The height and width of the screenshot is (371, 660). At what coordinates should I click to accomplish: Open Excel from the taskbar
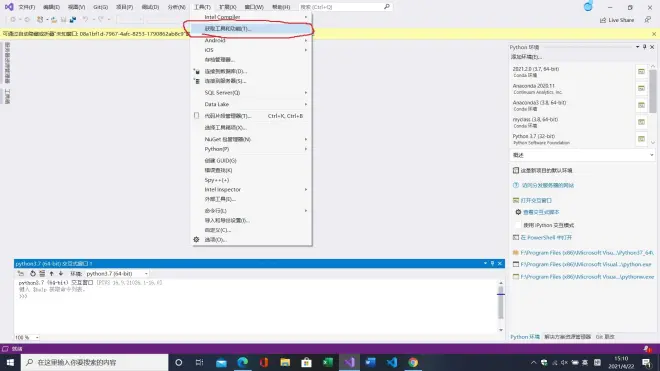tap(327, 362)
